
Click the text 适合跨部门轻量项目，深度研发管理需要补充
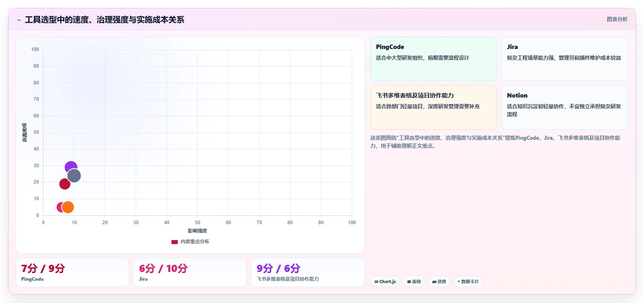point(427,106)
